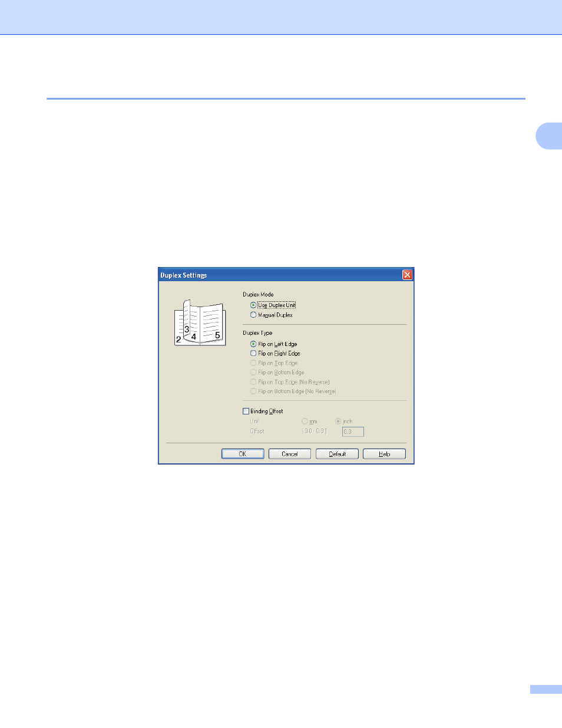The image size is (562, 728).
Task: Click the Offset label text
Action: [257, 431]
